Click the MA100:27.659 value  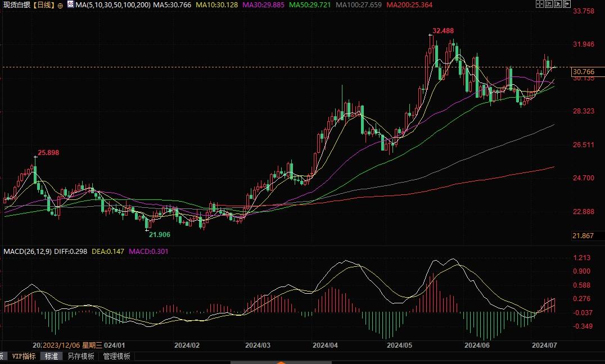pyautogui.click(x=359, y=5)
